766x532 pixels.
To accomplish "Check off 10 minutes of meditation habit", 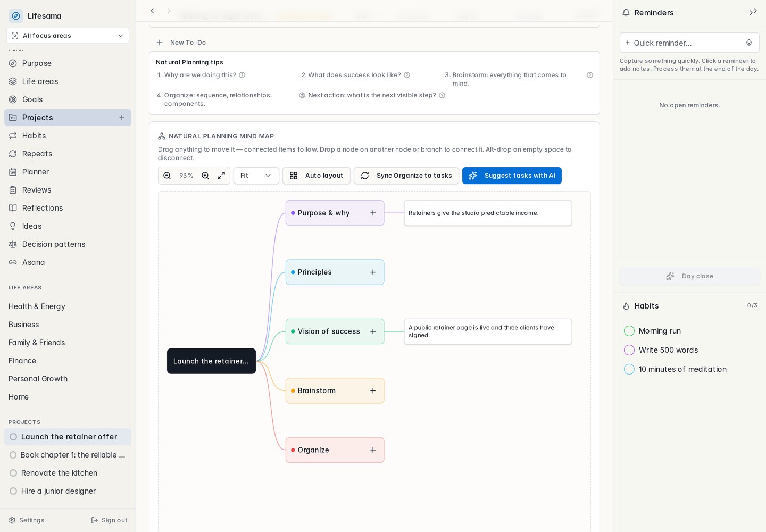I will pyautogui.click(x=629, y=369).
